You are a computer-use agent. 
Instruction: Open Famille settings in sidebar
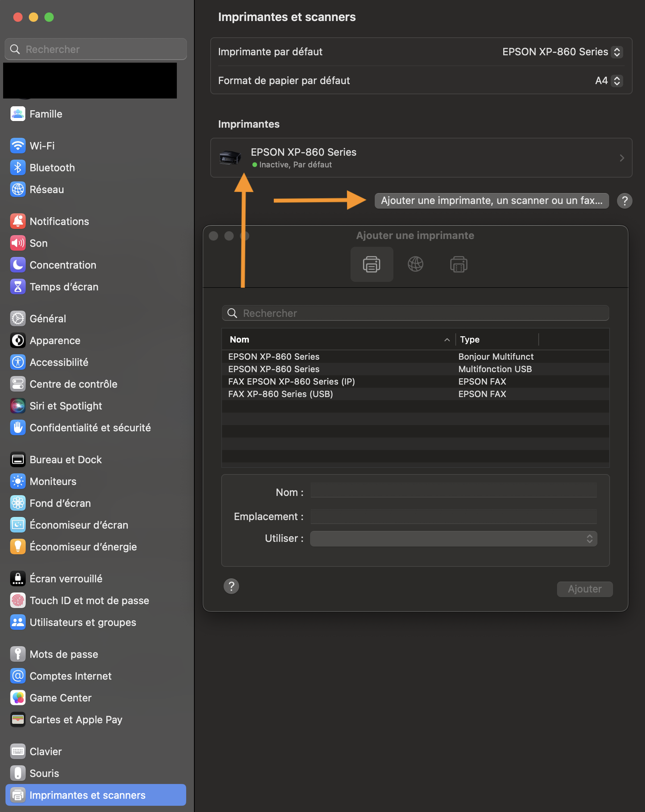click(x=95, y=114)
